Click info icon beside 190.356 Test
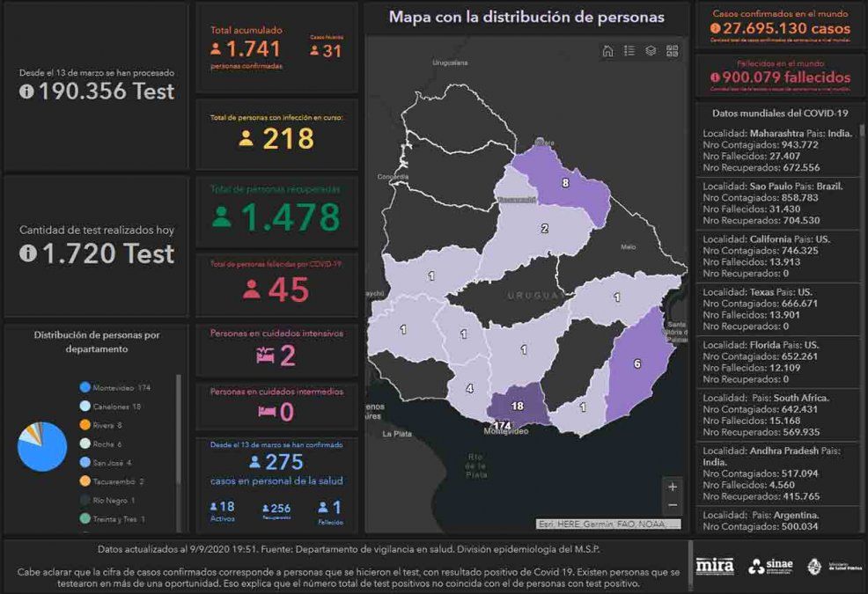Image resolution: width=868 pixels, height=594 pixels. pos(26,92)
